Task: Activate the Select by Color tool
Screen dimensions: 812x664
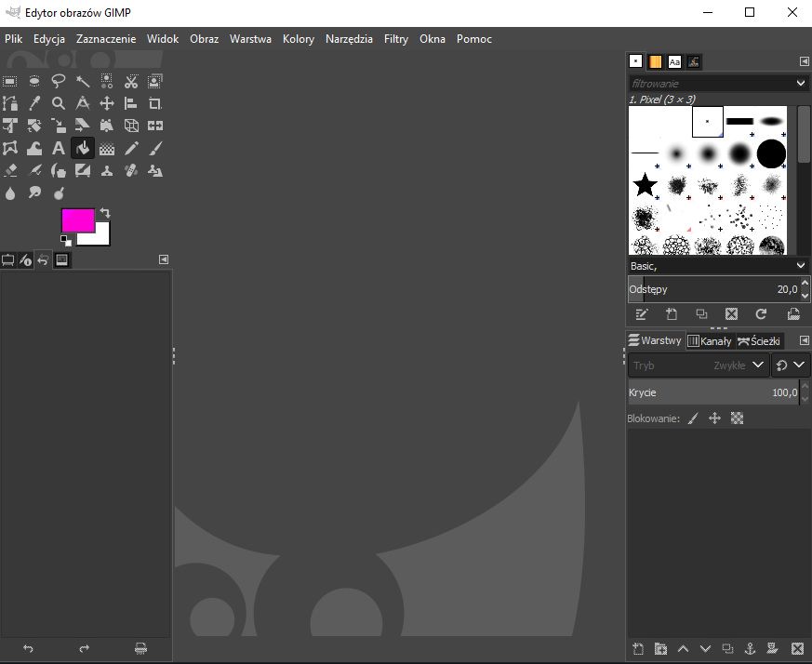Action: [107, 81]
